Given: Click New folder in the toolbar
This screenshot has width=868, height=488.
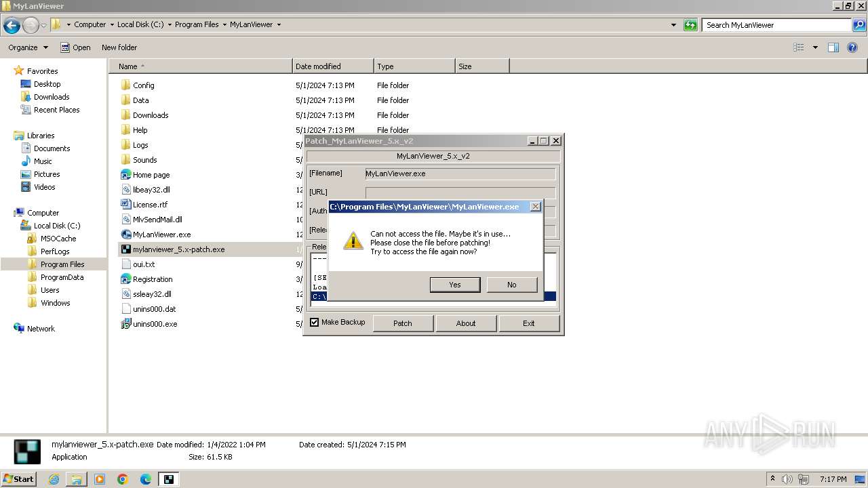Looking at the screenshot, I should click(119, 47).
